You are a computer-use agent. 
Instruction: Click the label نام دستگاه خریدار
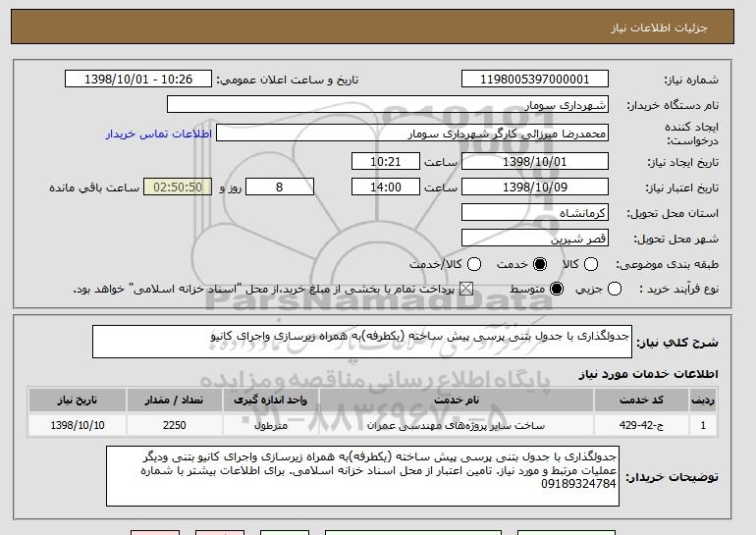click(x=673, y=105)
